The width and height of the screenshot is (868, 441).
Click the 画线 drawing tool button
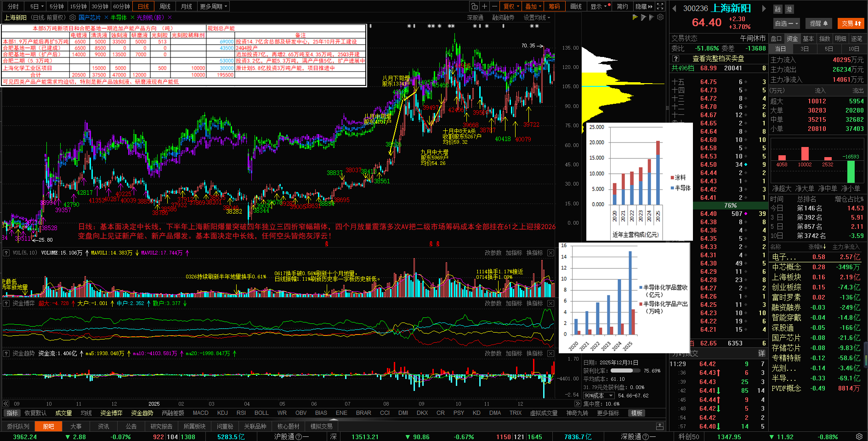tap(576, 6)
